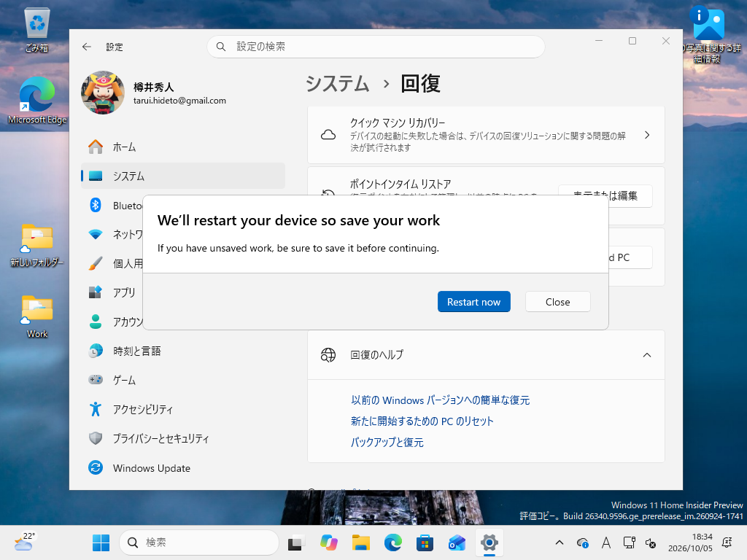This screenshot has height=560, width=747.
Task: Click the IME input mode A indicator
Action: (x=606, y=542)
